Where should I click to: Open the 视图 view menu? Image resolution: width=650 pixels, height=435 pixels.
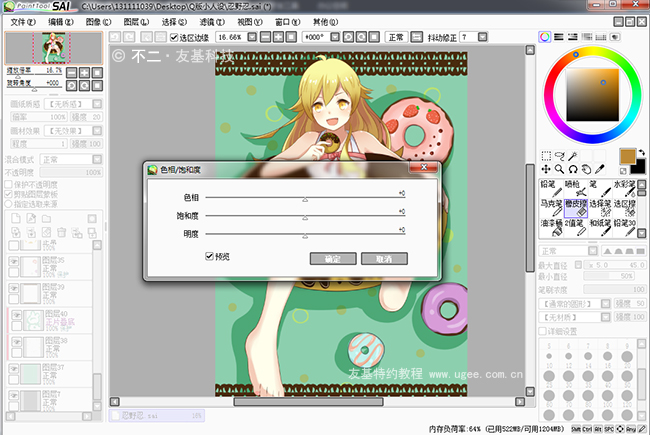pos(250,22)
